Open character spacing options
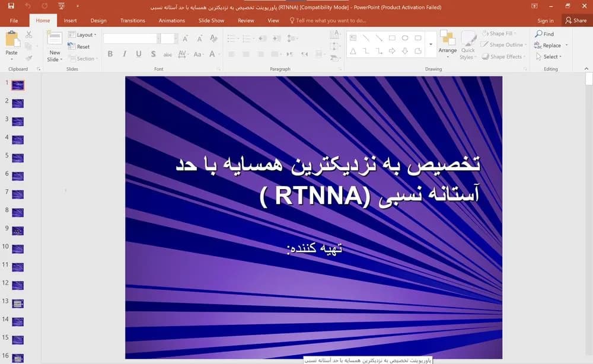This screenshot has height=364, width=593. (x=182, y=54)
